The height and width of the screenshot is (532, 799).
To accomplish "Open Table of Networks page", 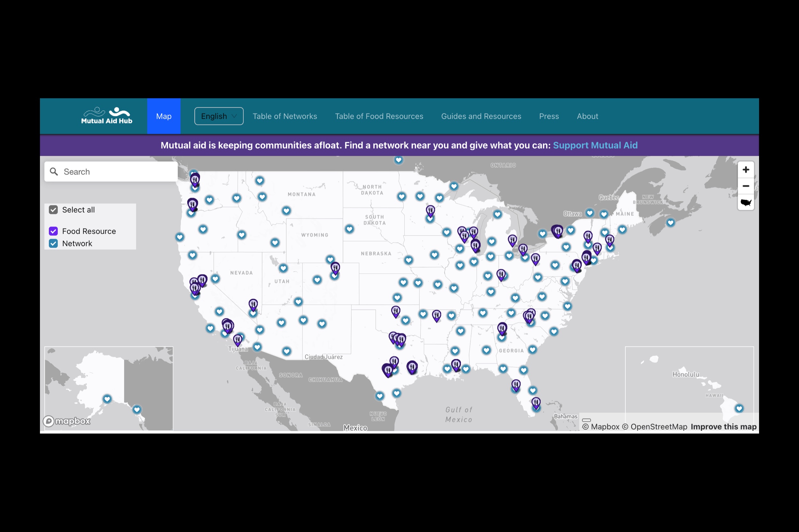I will [x=284, y=116].
